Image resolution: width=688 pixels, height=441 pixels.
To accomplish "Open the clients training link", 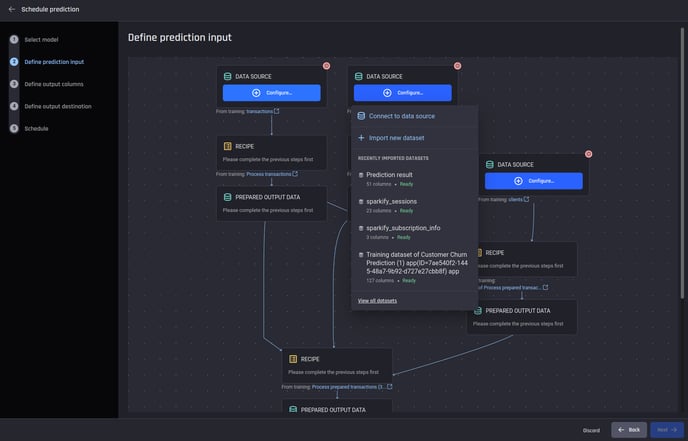I will pyautogui.click(x=516, y=200).
